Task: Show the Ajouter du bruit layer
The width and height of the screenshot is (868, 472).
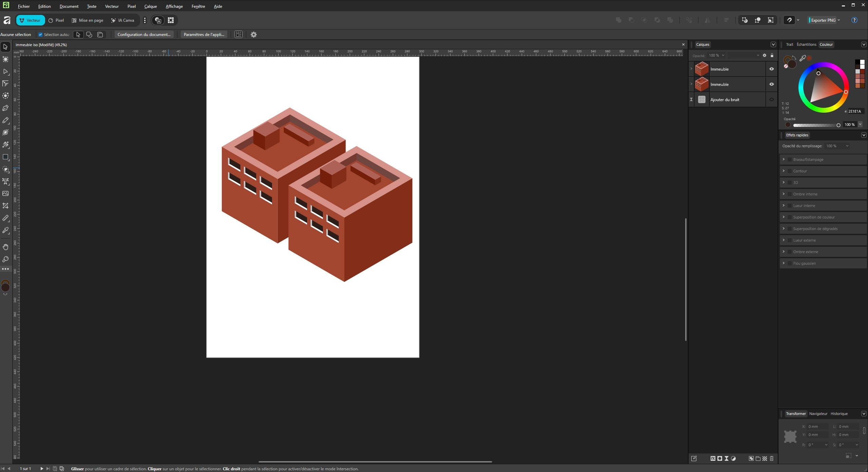Action: [x=771, y=100]
